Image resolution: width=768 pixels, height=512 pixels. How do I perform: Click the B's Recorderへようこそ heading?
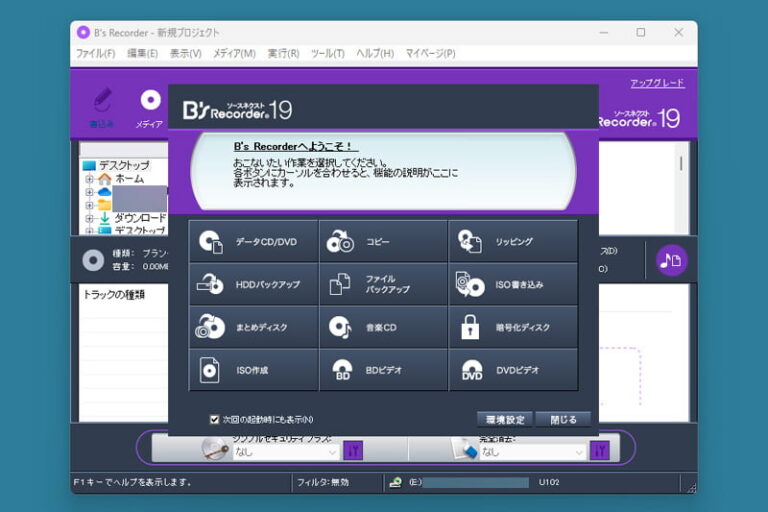pyautogui.click(x=292, y=146)
